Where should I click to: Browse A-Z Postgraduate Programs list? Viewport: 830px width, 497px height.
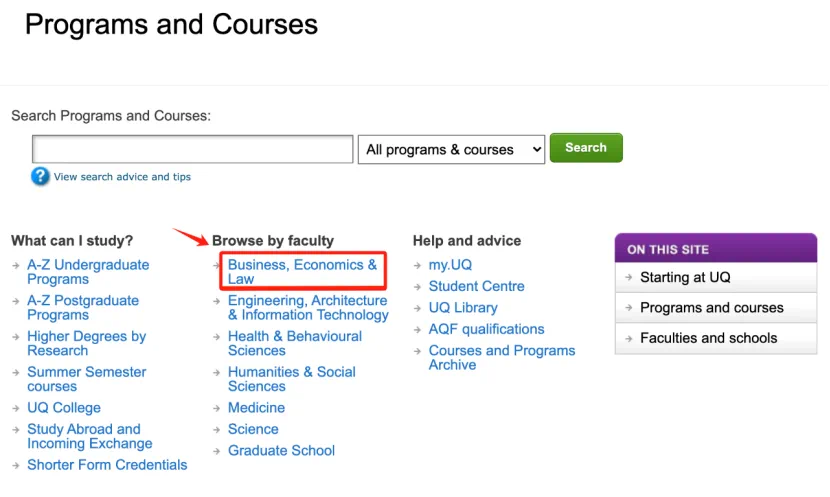click(83, 308)
